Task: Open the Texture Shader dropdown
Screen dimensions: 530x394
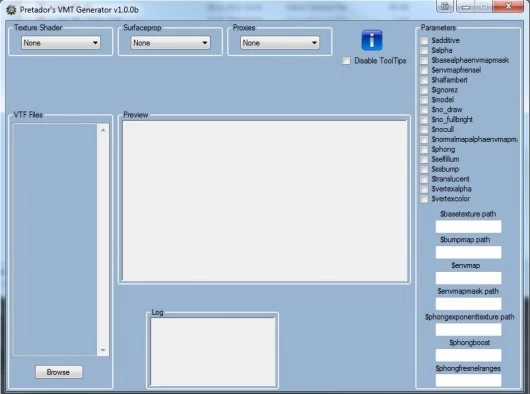Action: (x=61, y=43)
